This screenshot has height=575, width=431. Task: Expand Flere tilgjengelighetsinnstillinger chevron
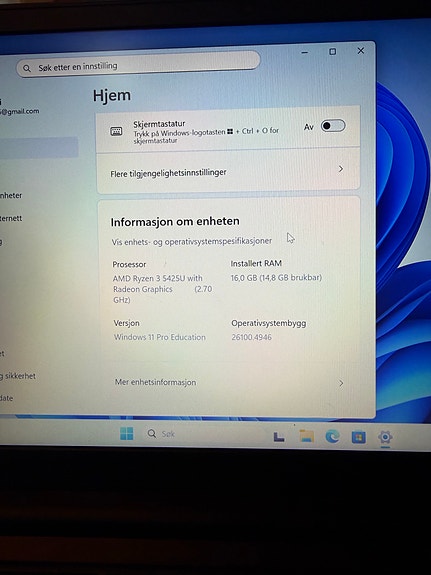pyautogui.click(x=341, y=169)
